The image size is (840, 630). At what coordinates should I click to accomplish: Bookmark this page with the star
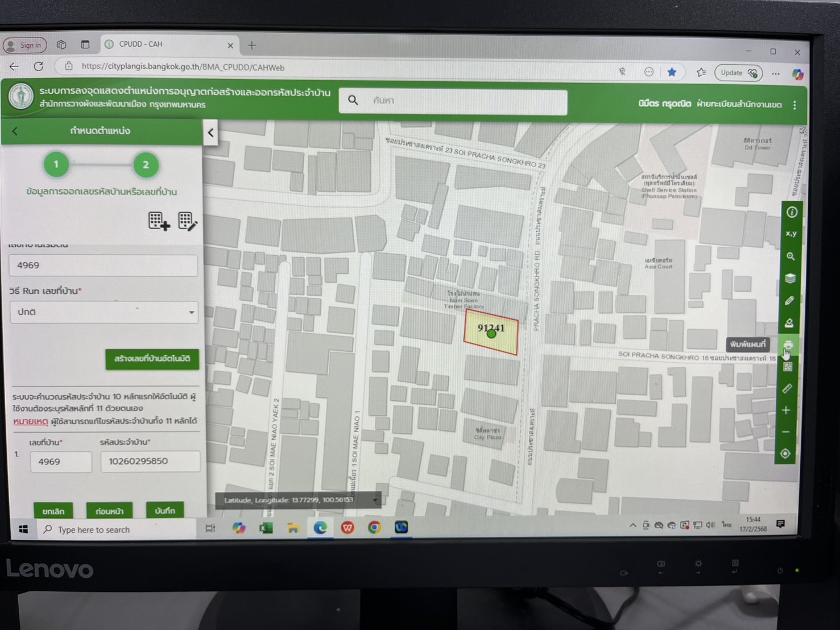click(x=672, y=72)
